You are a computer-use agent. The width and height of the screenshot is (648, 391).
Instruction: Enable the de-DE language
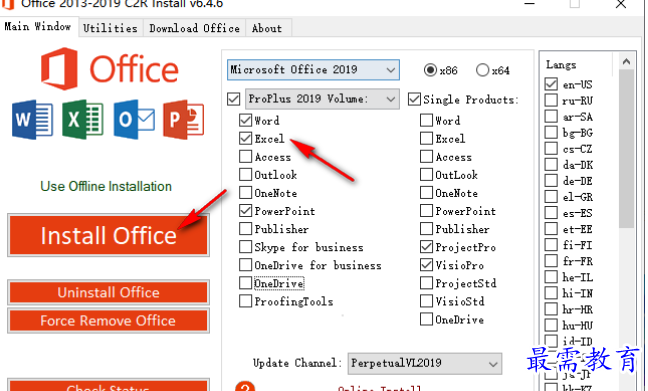click(551, 181)
